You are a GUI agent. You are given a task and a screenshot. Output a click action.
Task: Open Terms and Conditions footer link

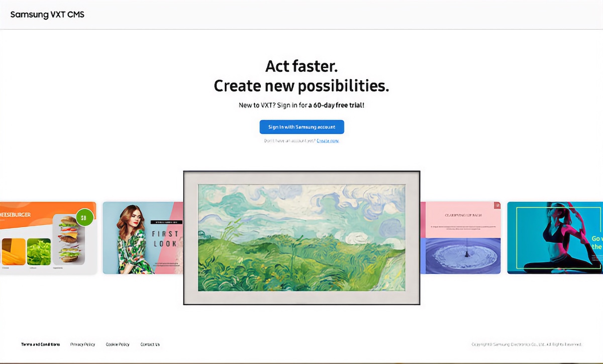[x=40, y=344]
